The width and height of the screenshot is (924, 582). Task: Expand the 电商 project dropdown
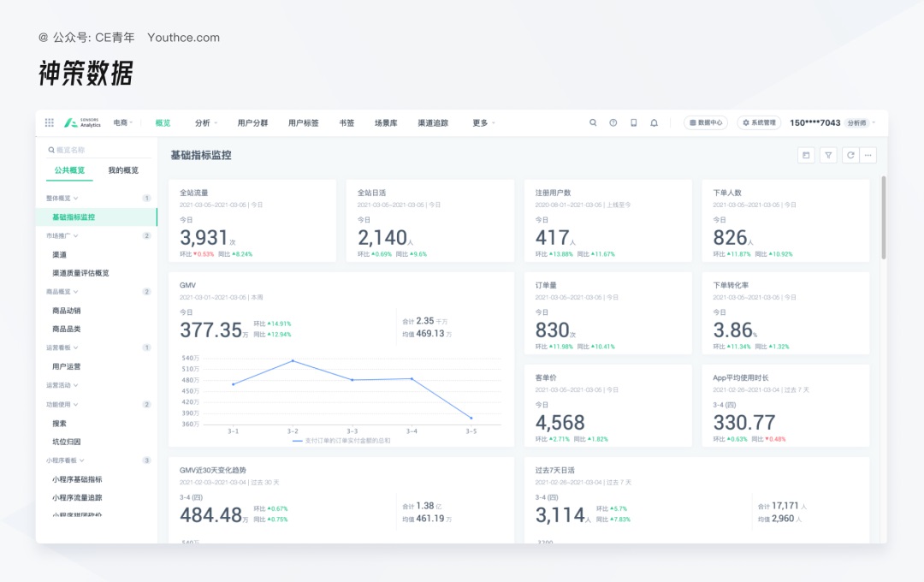[x=123, y=122]
